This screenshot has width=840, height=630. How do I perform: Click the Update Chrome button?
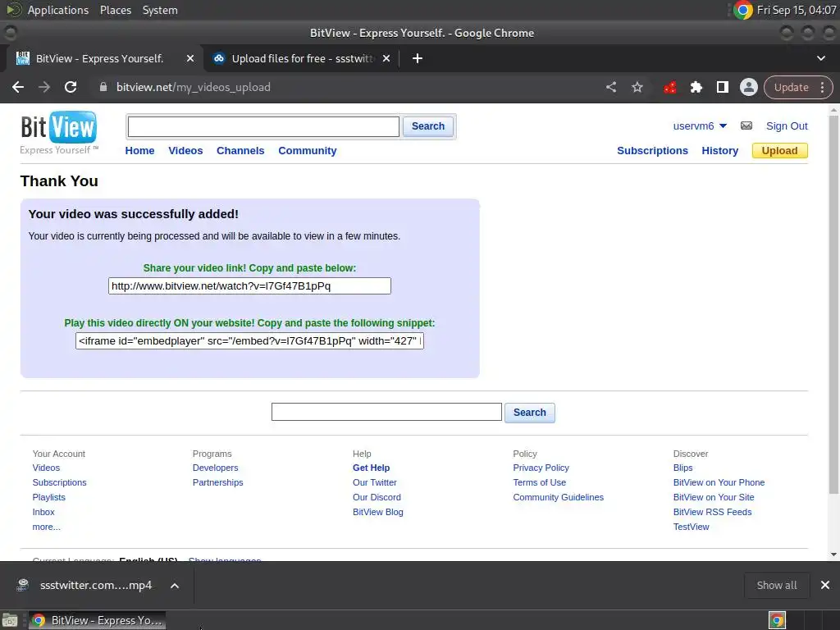(x=792, y=87)
